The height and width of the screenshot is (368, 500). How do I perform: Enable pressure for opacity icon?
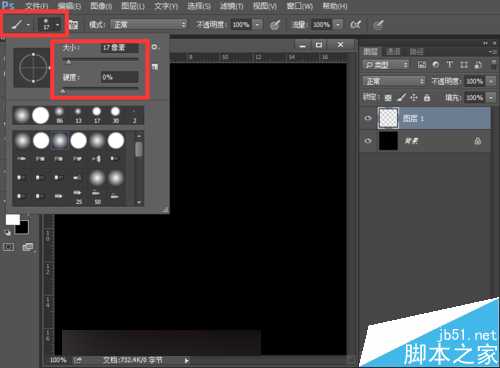coord(275,25)
